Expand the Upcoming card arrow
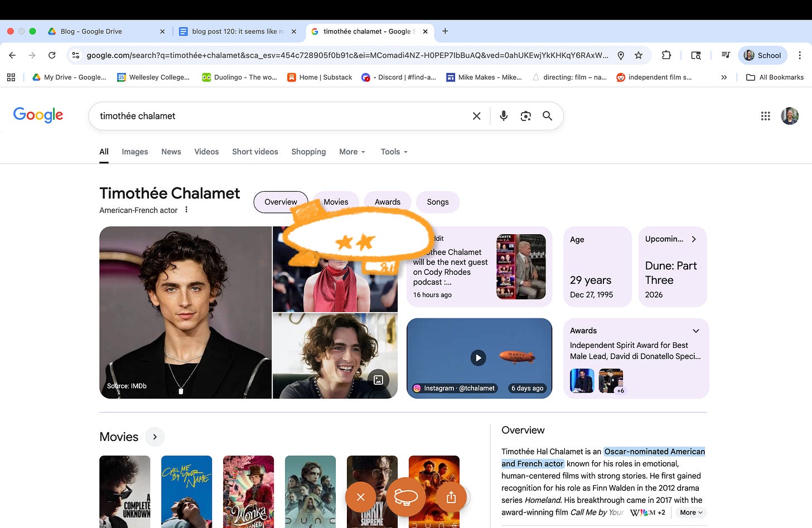This screenshot has height=528, width=812. pyautogui.click(x=694, y=239)
